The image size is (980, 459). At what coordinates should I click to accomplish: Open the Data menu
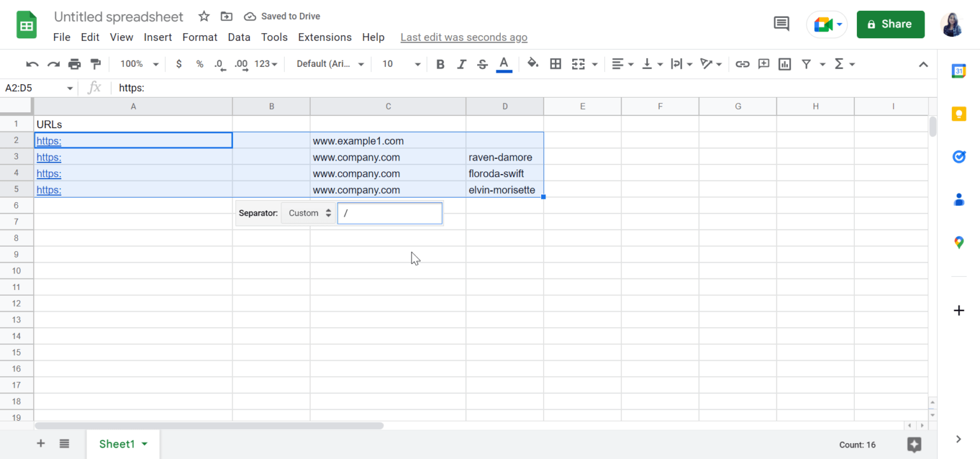pos(239,37)
